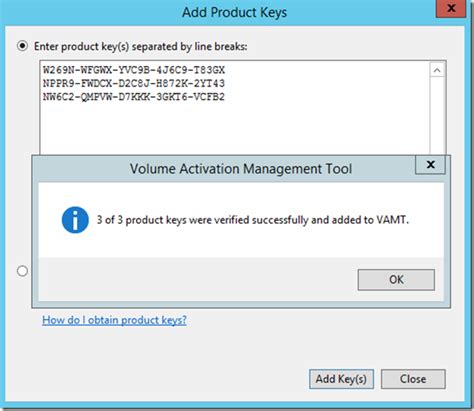Click the Close button at the bottom
The width and height of the screenshot is (474, 411).
pyautogui.click(x=413, y=379)
